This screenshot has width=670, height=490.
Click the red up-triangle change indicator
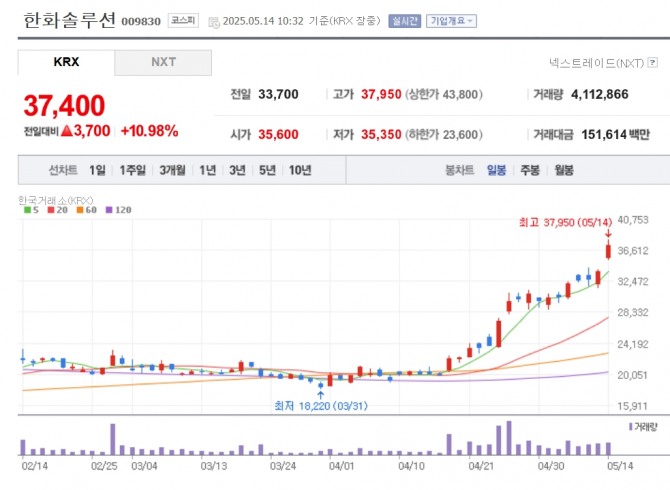66,131
